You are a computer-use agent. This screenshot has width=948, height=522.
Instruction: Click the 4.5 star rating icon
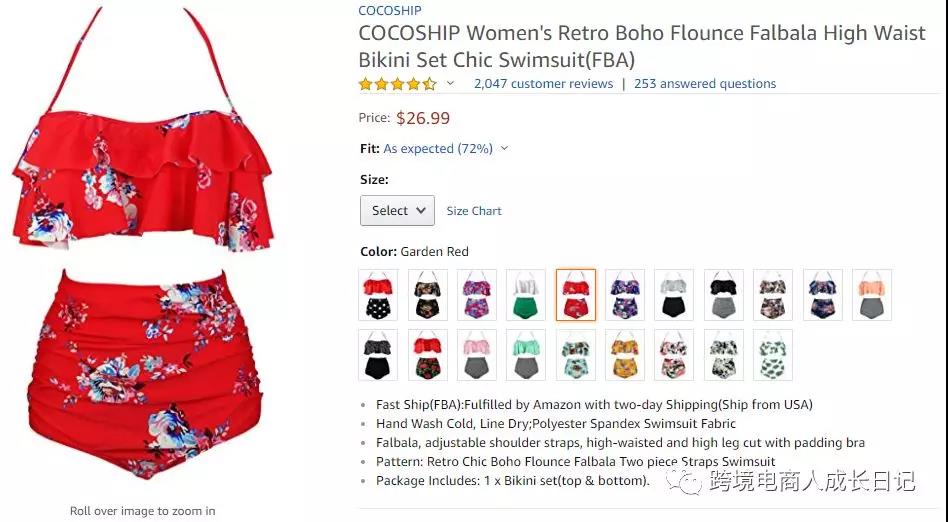point(398,84)
